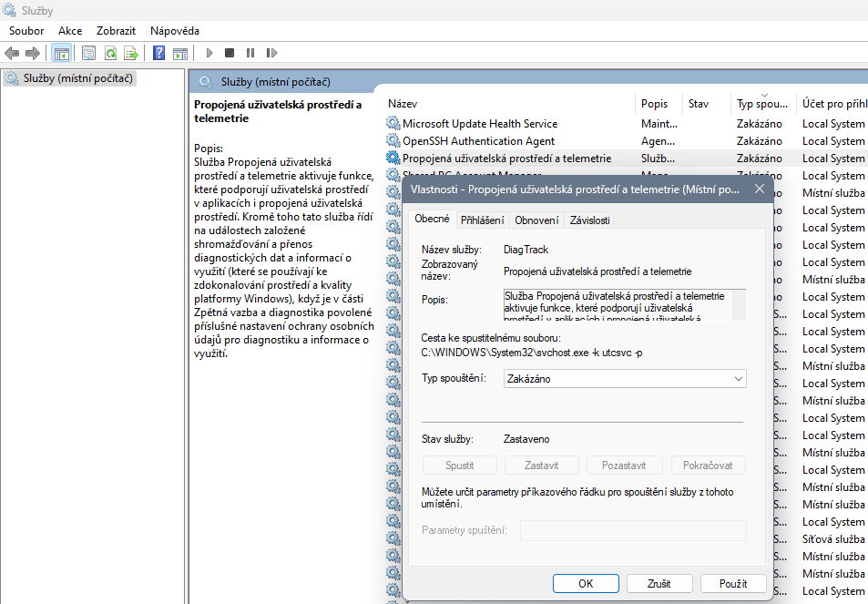The image size is (868, 604).
Task: Click gear icon of Propojená uživatelská prostředí row
Action: [x=393, y=158]
